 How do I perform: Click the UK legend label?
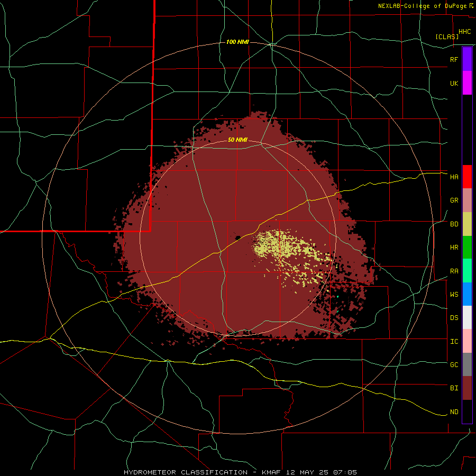(454, 83)
